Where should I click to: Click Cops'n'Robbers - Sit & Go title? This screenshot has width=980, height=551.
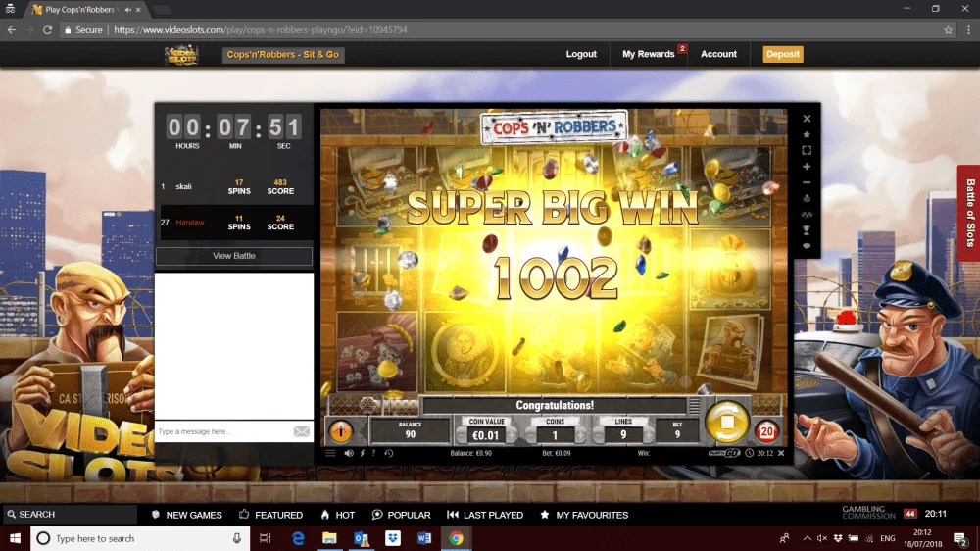(x=283, y=54)
